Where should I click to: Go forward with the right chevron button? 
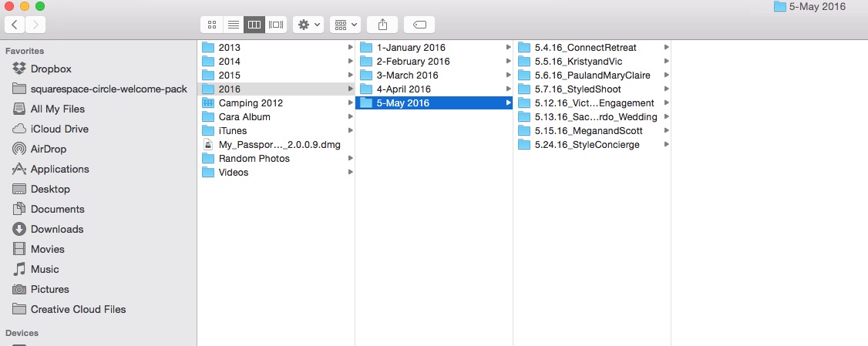(x=35, y=25)
